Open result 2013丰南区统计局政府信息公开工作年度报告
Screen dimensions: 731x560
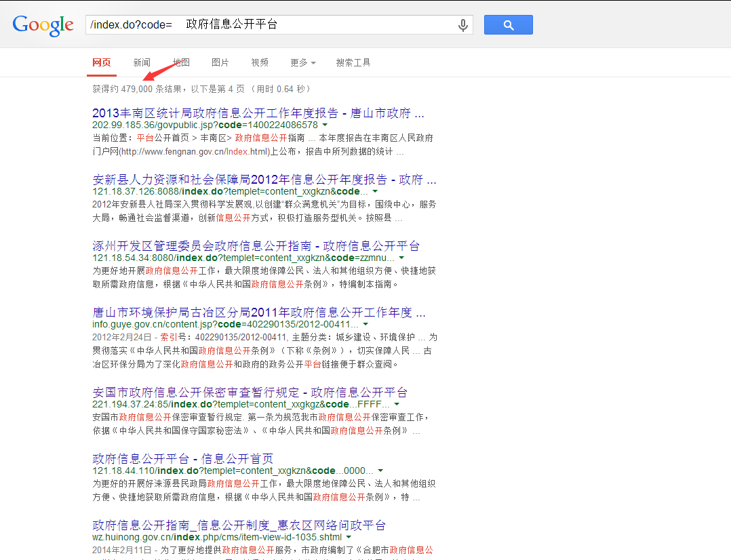258,113
